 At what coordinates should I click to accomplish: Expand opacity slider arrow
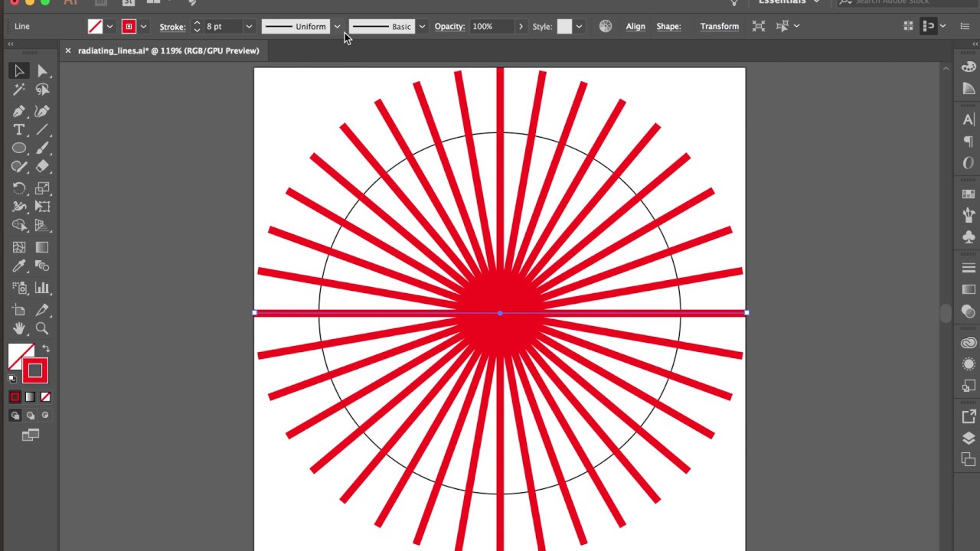pos(521,26)
